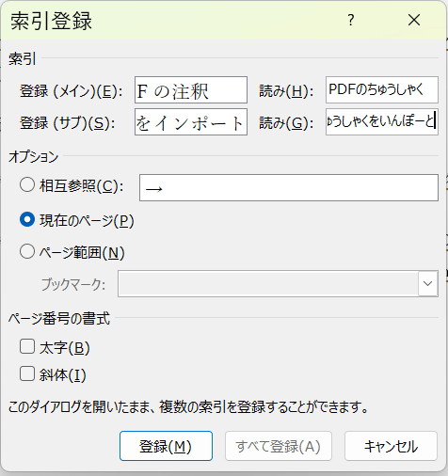Open help with the question mark icon
The width and height of the screenshot is (448, 476).
[351, 21]
